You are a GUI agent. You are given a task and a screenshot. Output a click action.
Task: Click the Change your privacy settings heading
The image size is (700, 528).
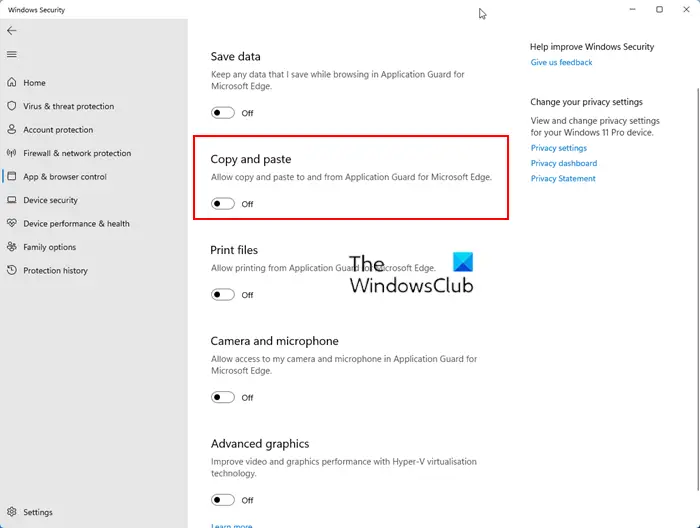tap(586, 102)
